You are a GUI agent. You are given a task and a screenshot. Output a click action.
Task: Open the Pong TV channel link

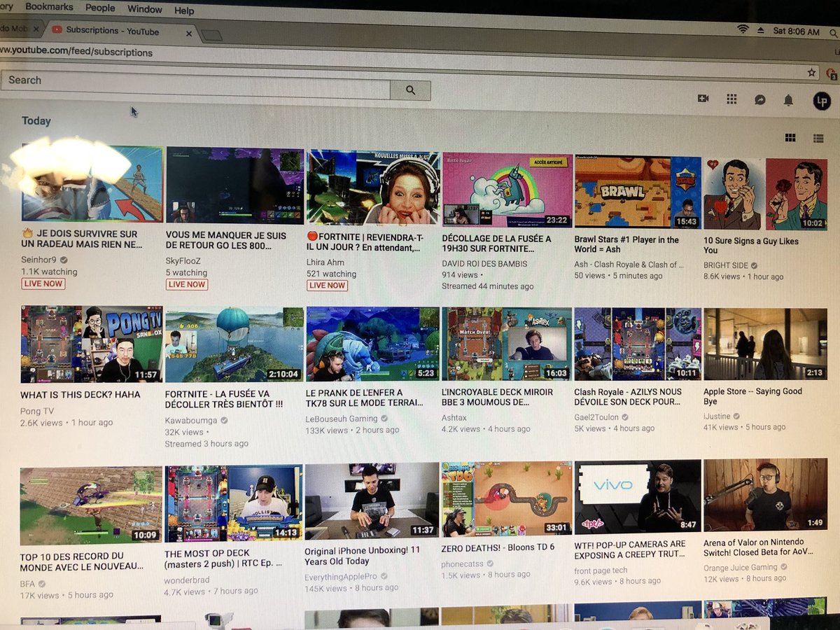pos(37,411)
